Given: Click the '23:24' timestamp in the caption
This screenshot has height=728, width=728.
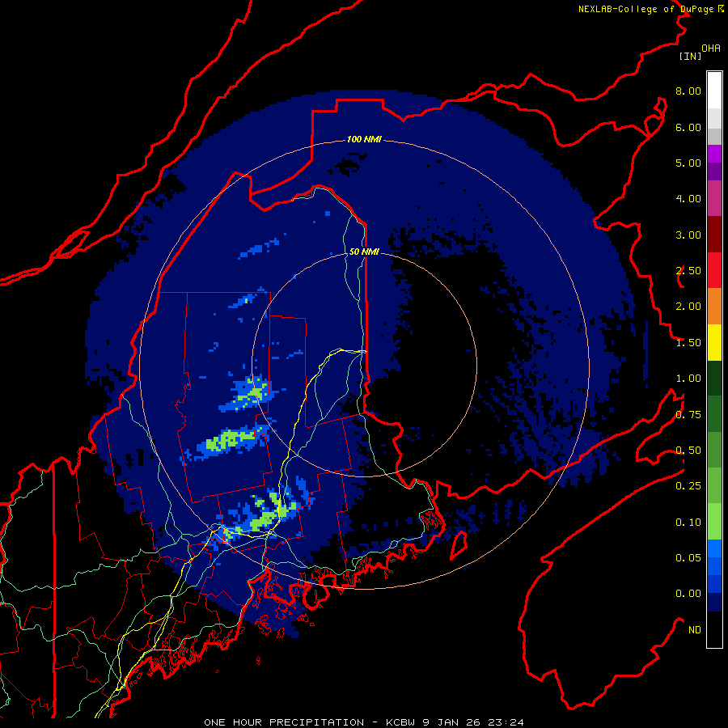Looking at the screenshot, I should pos(505,722).
